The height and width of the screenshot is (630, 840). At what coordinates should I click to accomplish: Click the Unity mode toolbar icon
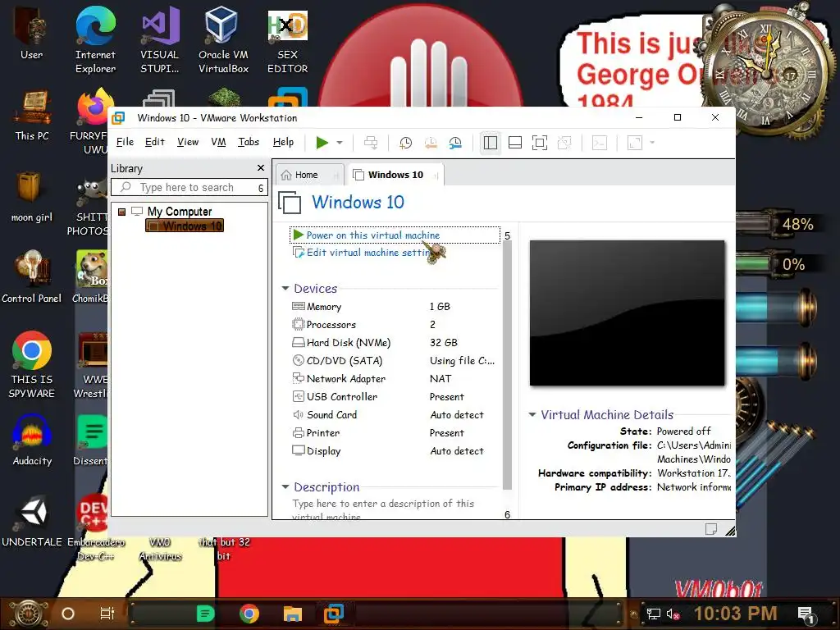[x=564, y=143]
